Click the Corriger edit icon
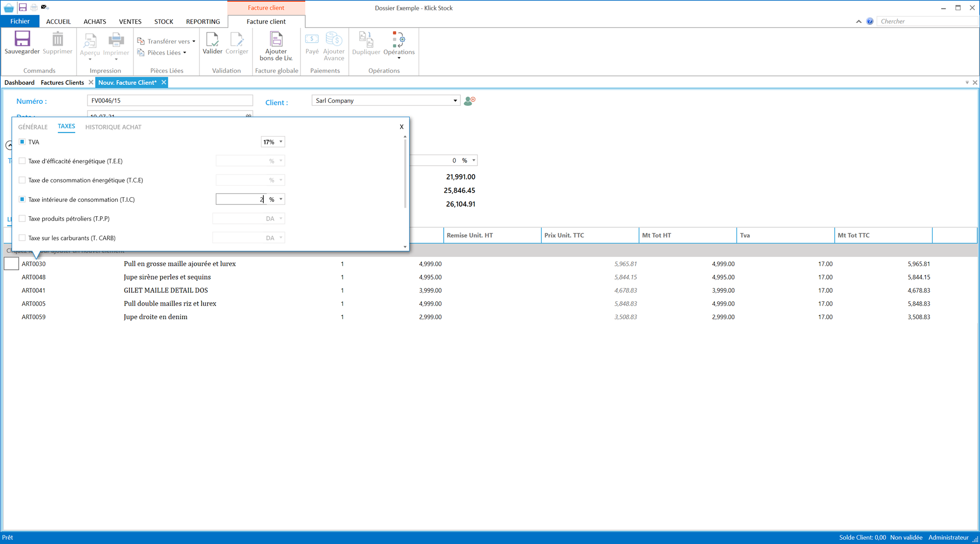 click(x=236, y=40)
